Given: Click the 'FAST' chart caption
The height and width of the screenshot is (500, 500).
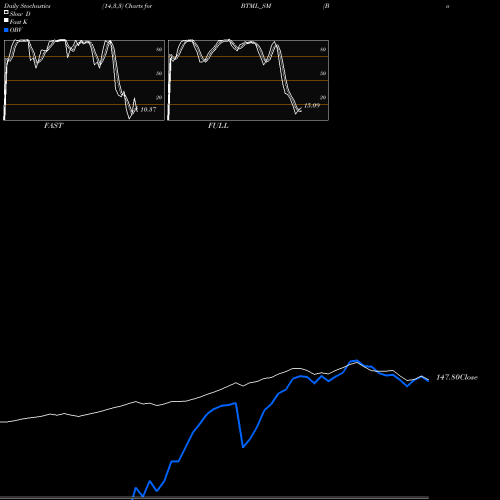Looking at the screenshot, I should tap(54, 126).
